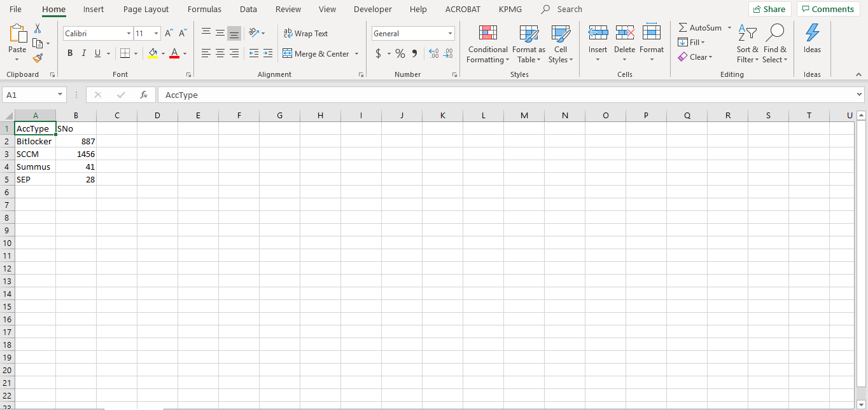Choose Middle Align icon
Screen dimensions: 868x410
[220, 33]
